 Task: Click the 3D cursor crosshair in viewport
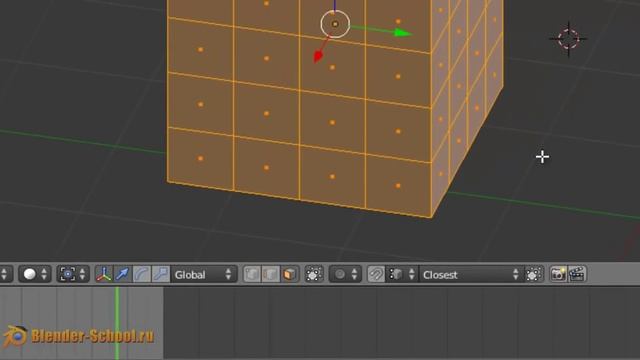(x=568, y=39)
